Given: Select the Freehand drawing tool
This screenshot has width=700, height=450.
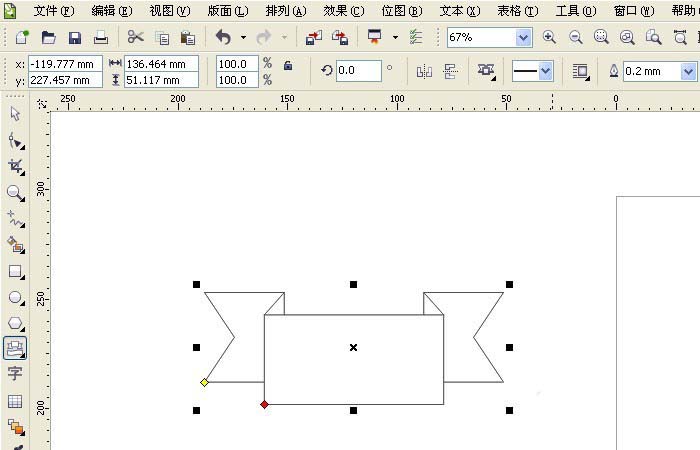Looking at the screenshot, I should tap(16, 219).
